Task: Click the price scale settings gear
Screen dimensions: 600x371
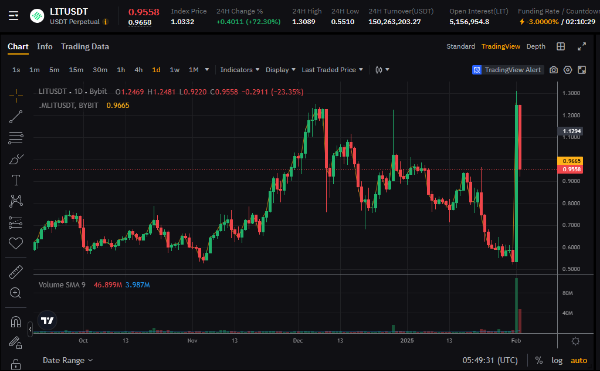Action: tap(576, 341)
